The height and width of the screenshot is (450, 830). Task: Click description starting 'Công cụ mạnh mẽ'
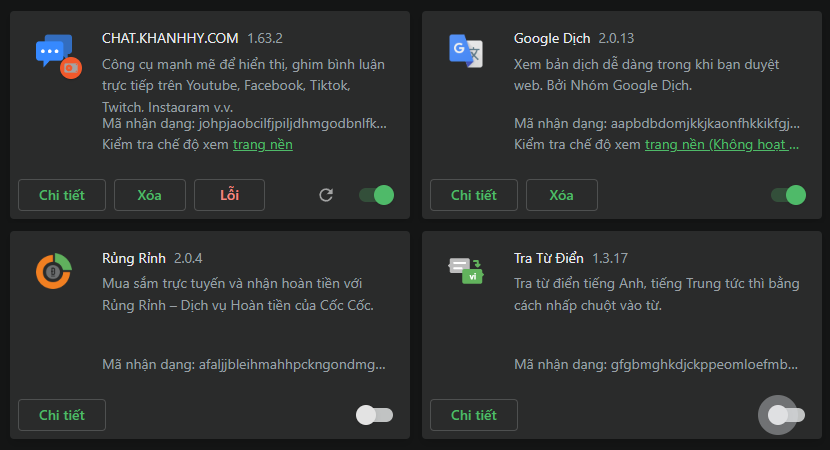243,86
